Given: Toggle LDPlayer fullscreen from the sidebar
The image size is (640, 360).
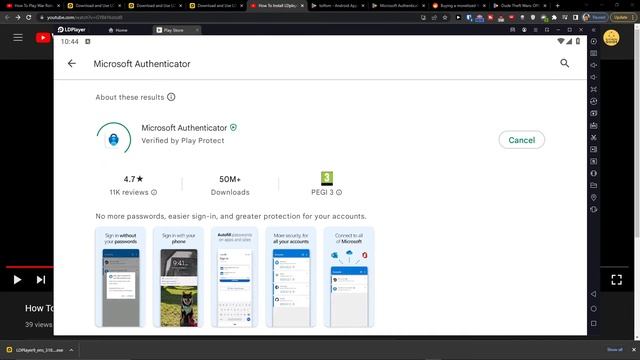Looking at the screenshot, I should (x=594, y=89).
